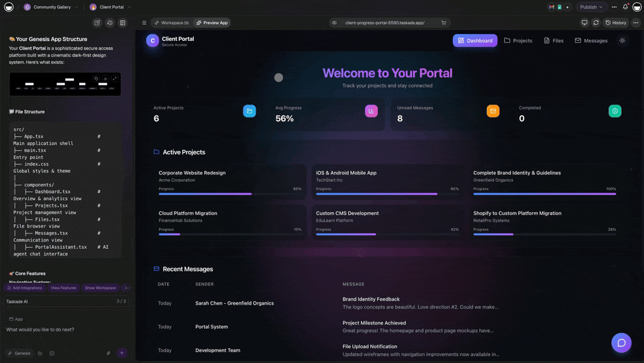This screenshot has height=363, width=644.
Task: Open the Publish dropdown
Action: (x=591, y=7)
